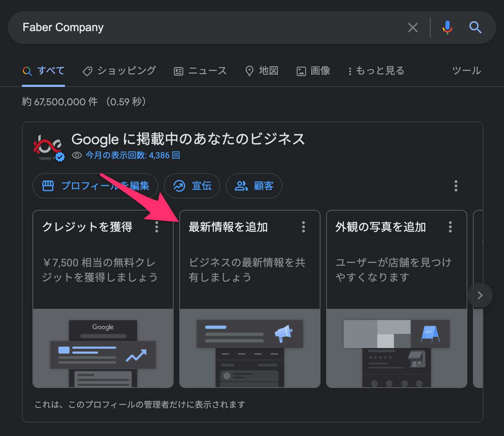504x436 pixels.
Task: Open the 今月の表示回数: 4,386 回 link
Action: pos(133,155)
